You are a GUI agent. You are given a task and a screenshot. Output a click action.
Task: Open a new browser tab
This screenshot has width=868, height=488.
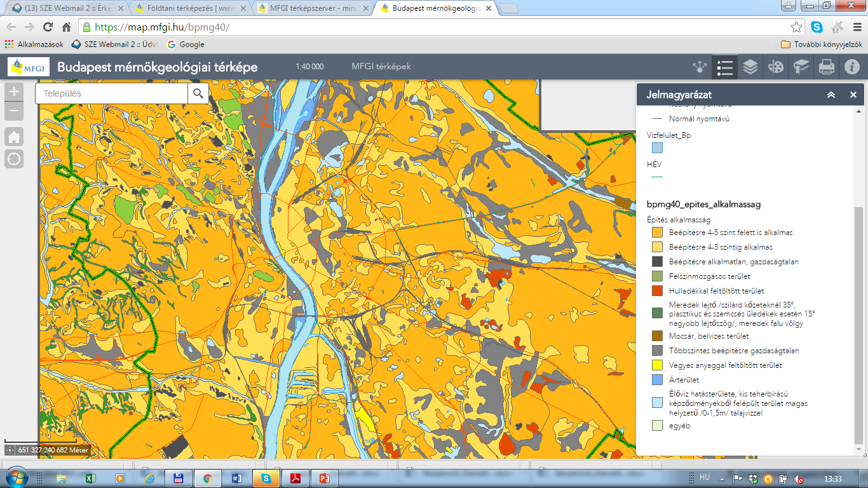pos(510,8)
